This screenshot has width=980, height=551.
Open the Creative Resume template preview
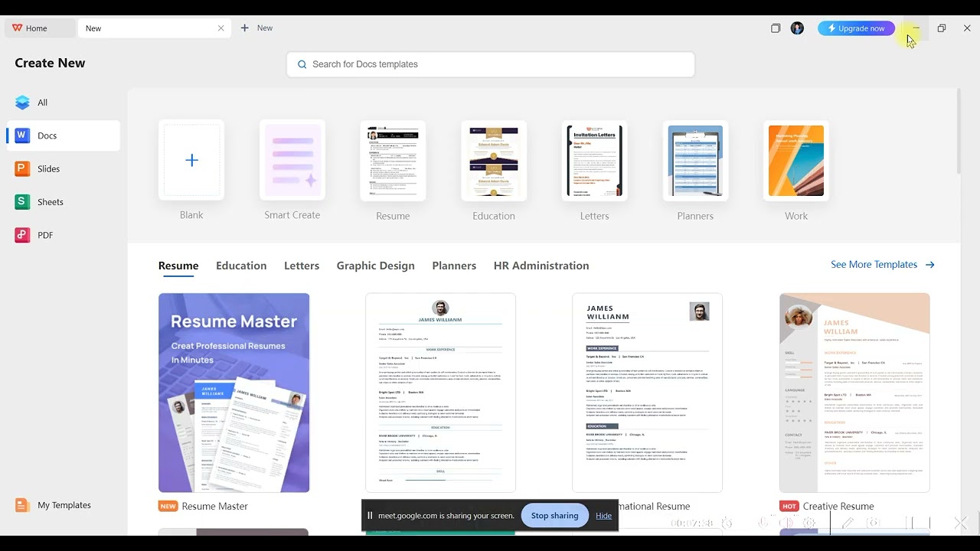click(x=854, y=393)
